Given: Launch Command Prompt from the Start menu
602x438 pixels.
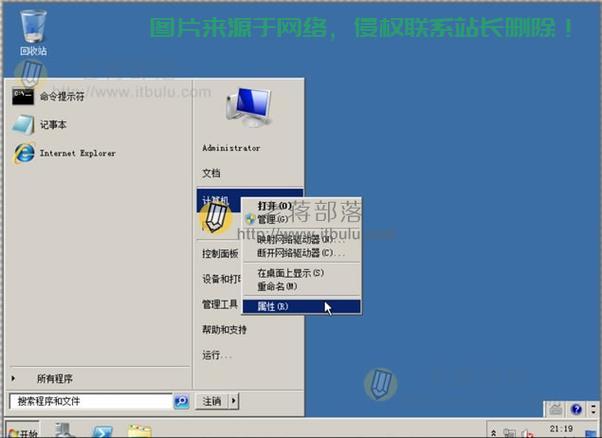Looking at the screenshot, I should [60, 96].
